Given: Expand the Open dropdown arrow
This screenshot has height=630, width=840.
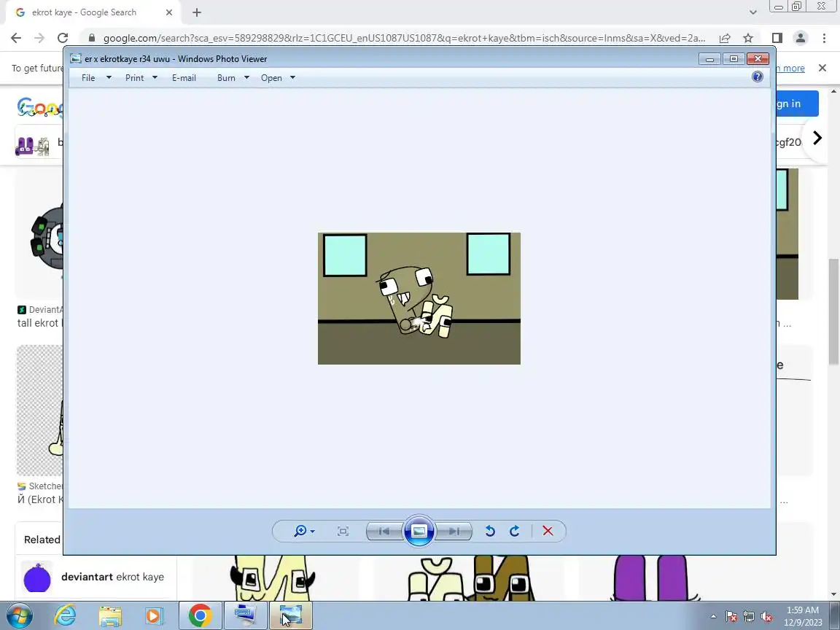Looking at the screenshot, I should [292, 78].
